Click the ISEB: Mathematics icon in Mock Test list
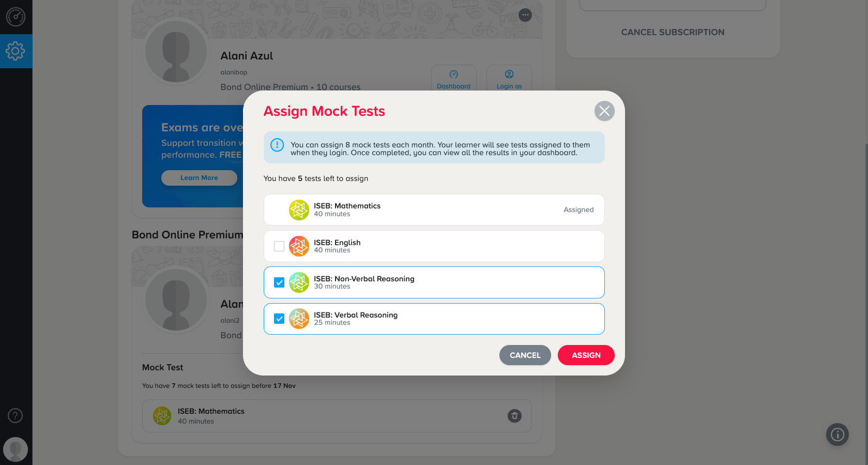The image size is (868, 465). (162, 416)
